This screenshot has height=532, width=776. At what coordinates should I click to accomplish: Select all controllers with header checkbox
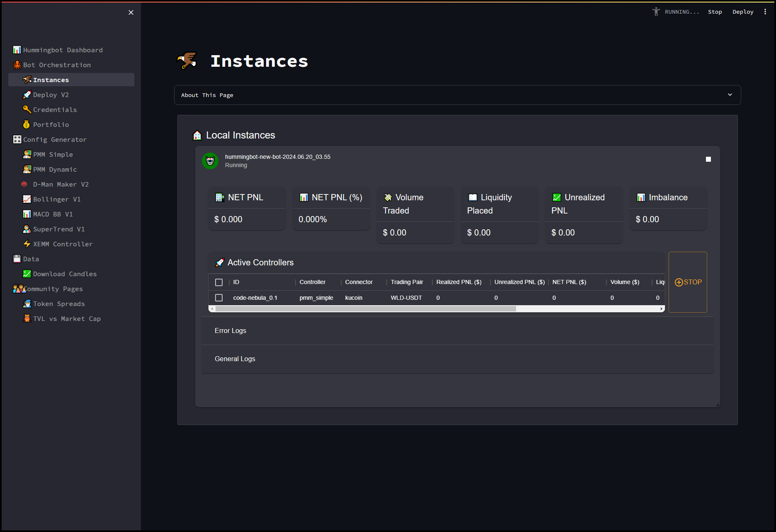point(219,282)
